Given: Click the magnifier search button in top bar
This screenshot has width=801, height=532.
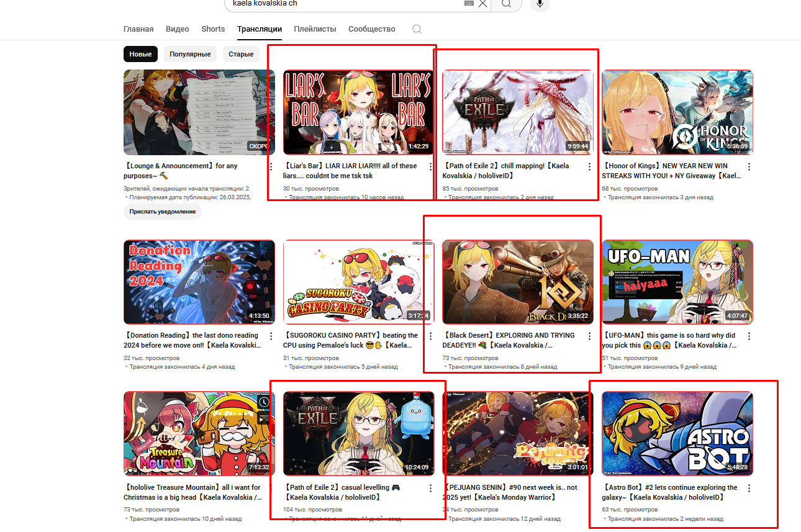Looking at the screenshot, I should 507,4.
